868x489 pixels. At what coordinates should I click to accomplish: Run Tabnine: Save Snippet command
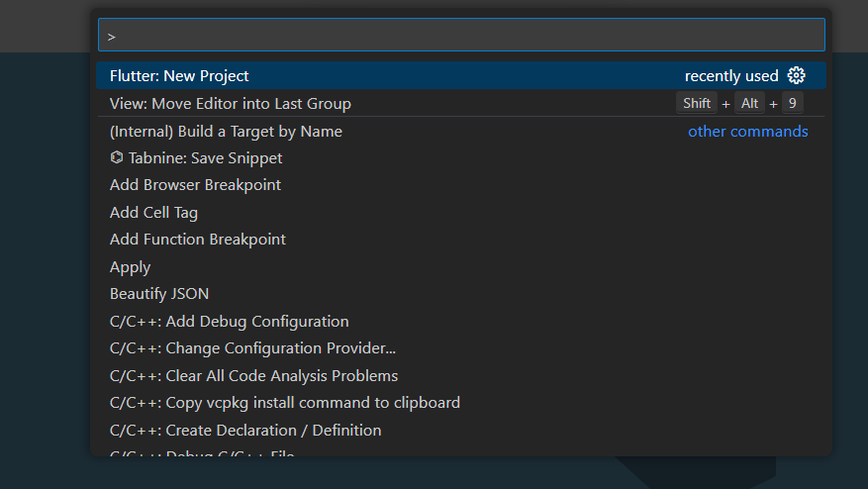205,158
